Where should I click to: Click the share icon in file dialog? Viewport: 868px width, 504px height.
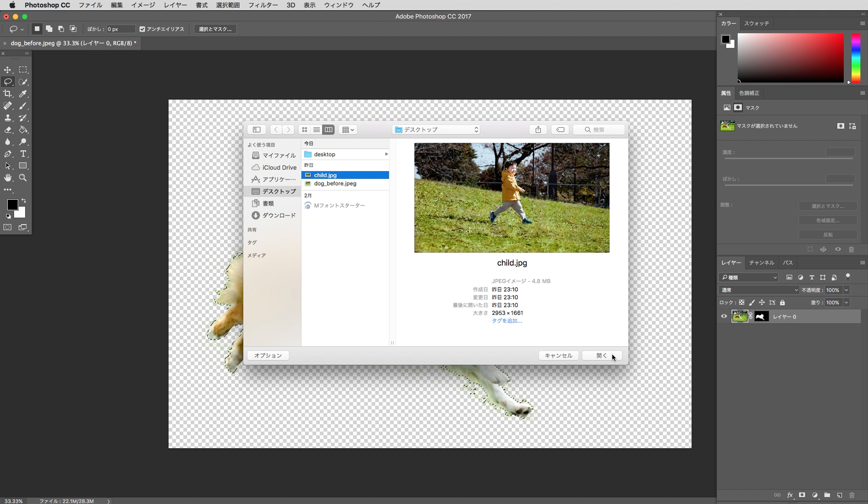538,129
